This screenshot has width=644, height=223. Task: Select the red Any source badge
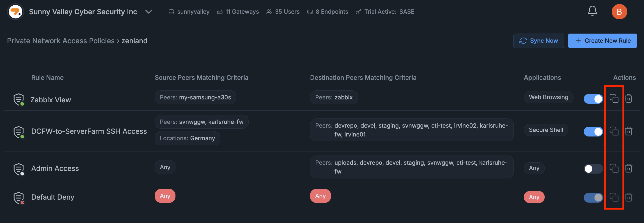tap(165, 196)
